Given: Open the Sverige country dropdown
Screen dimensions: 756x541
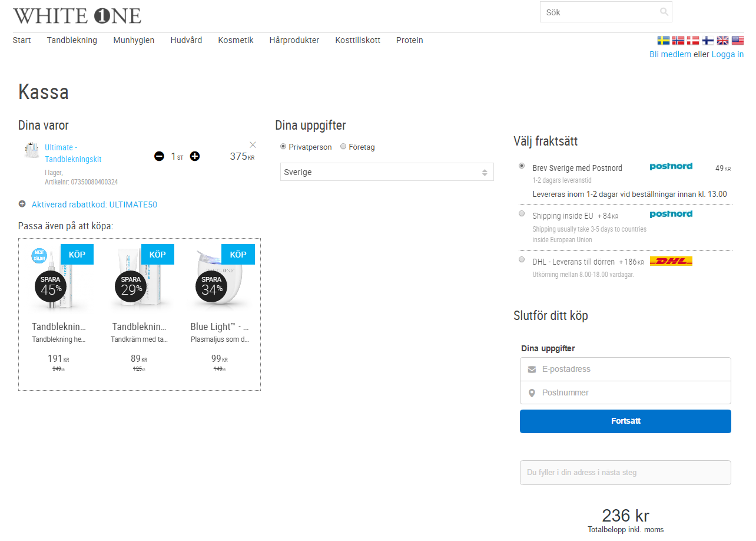Looking at the screenshot, I should pos(387,172).
